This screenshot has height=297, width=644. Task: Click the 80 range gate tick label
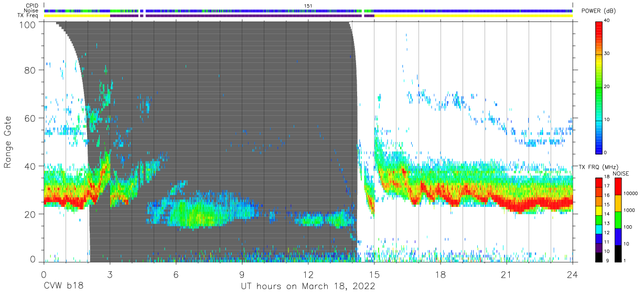pos(30,70)
